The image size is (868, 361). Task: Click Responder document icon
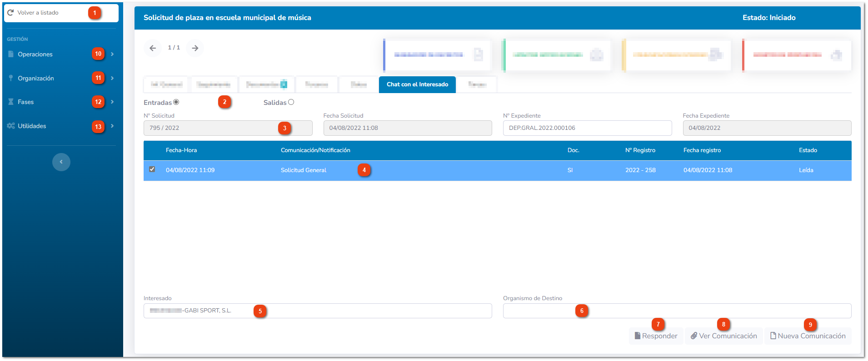638,336
